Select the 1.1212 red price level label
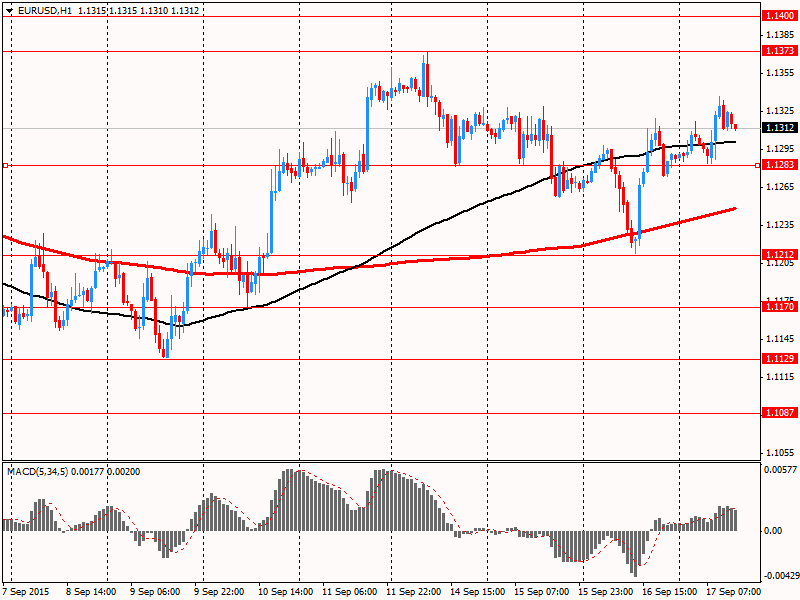Viewport: 800px width, 600px height. pos(779,254)
